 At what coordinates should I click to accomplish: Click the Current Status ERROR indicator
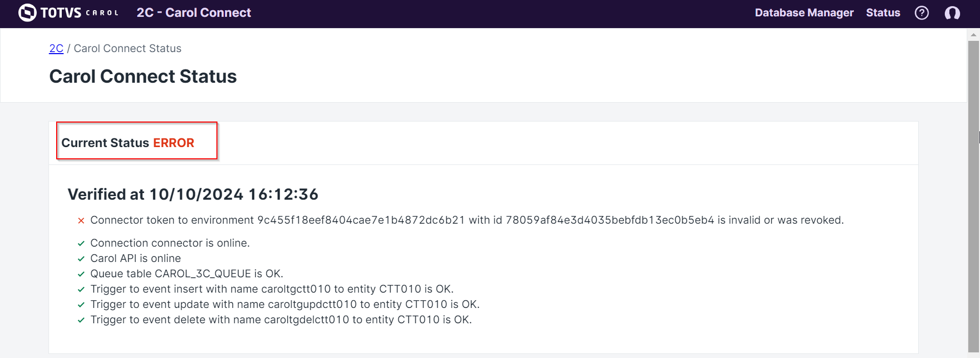[128, 143]
